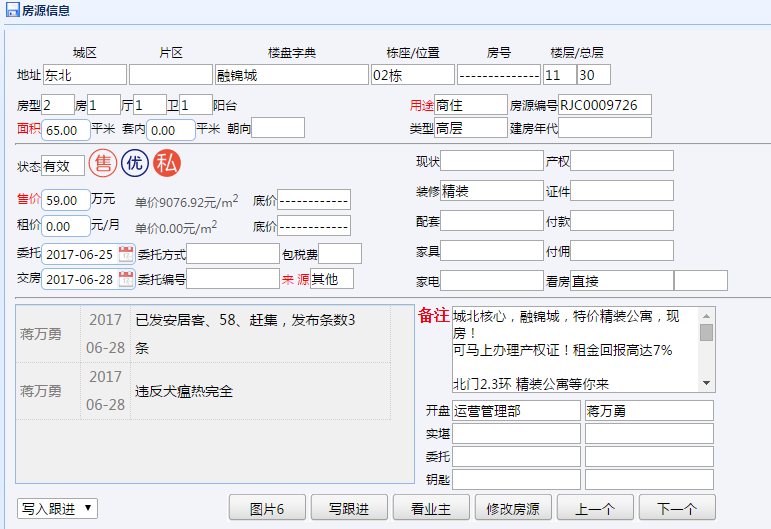The image size is (771, 529).
Task: Select the 房源编号 field RJC0009726
Action: pos(604,105)
